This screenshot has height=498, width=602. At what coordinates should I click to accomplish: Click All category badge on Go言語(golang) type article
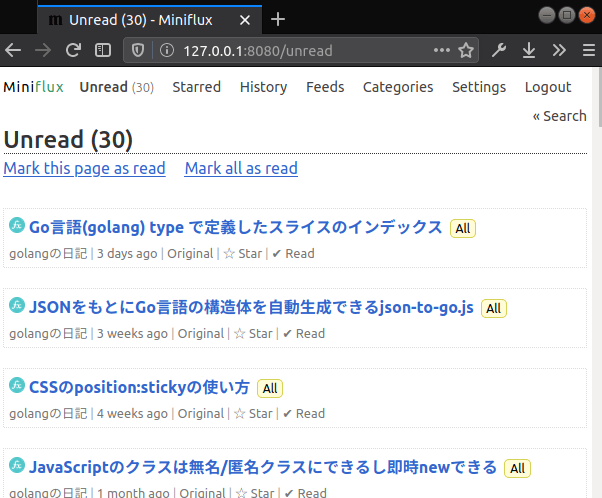[463, 228]
